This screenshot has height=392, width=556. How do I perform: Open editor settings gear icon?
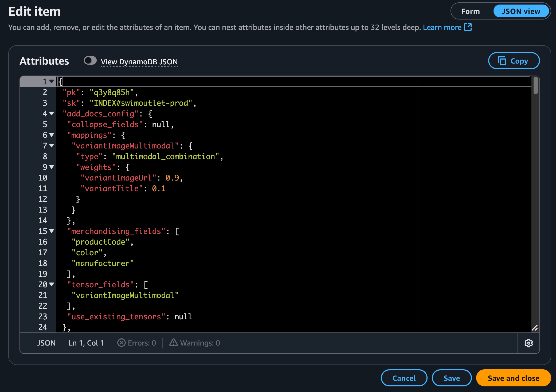(x=528, y=343)
